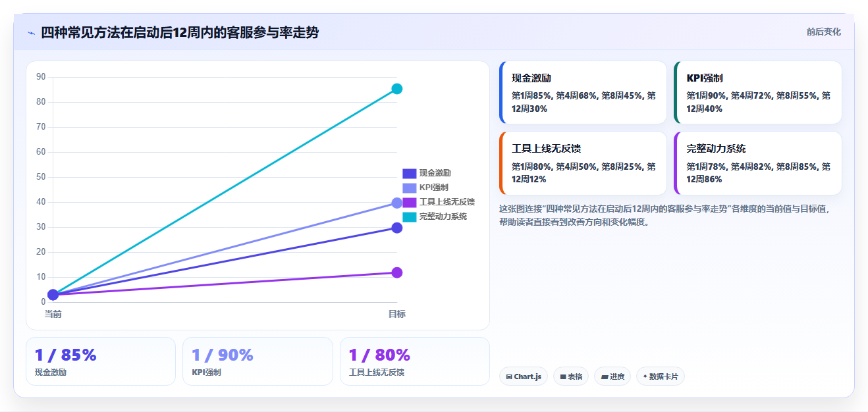This screenshot has width=868, height=412.
Task: Toggle the KPI强制 legend color box
Action: pos(410,188)
